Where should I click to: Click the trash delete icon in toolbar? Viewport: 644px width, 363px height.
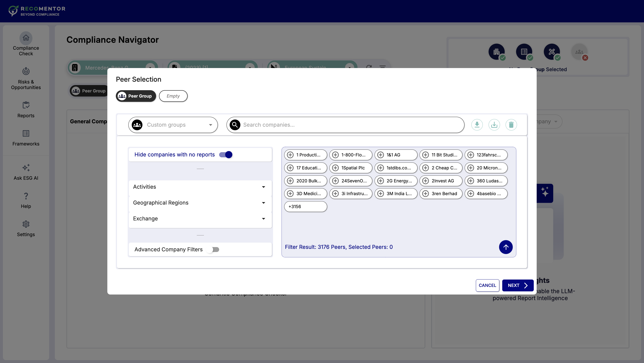pos(511,125)
